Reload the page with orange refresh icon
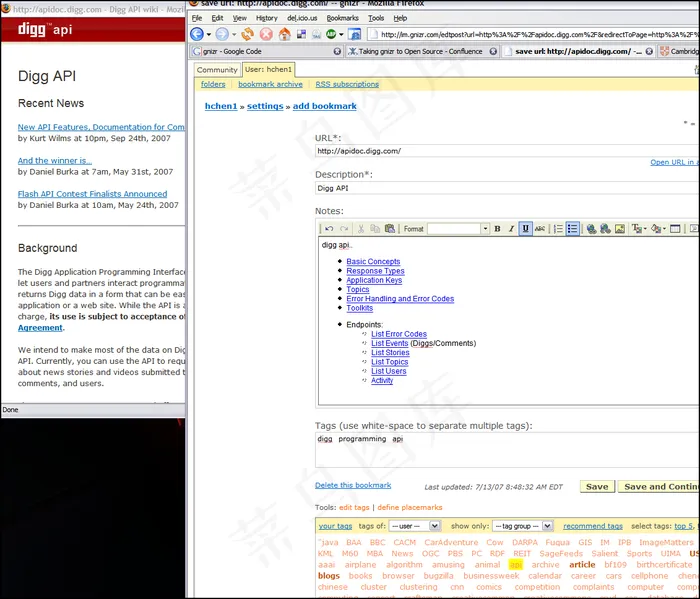This screenshot has width=700, height=599. click(x=247, y=34)
